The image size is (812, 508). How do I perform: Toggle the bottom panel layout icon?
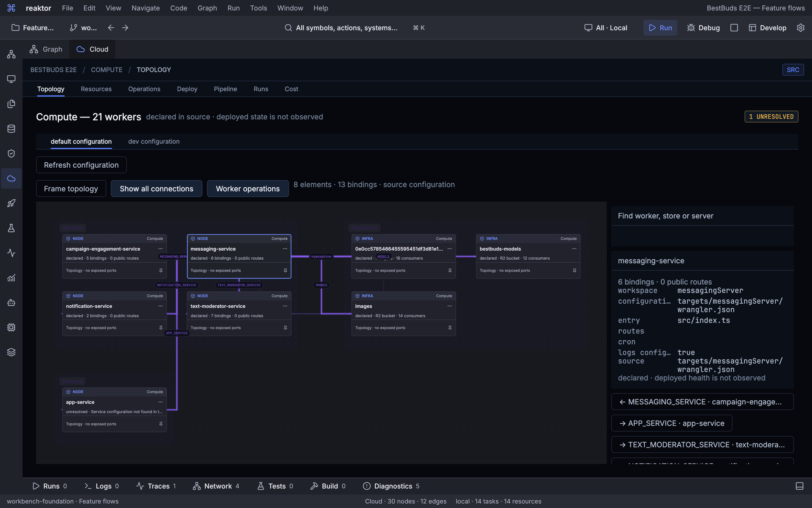click(800, 486)
